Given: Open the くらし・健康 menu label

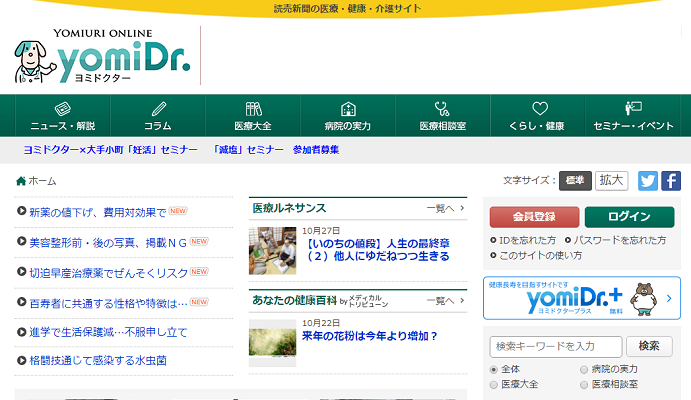Looking at the screenshot, I should pyautogui.click(x=537, y=126).
